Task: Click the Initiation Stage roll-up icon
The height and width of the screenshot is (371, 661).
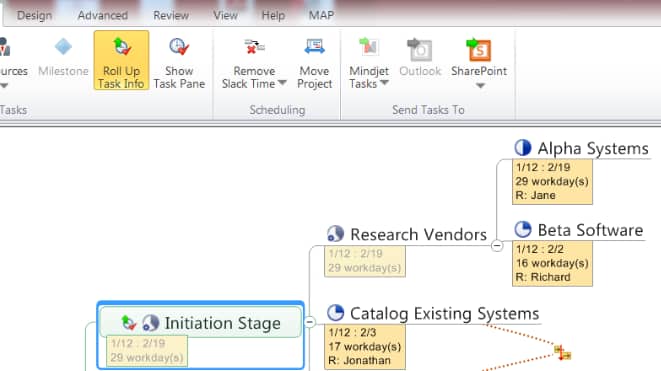Action: 129,323
